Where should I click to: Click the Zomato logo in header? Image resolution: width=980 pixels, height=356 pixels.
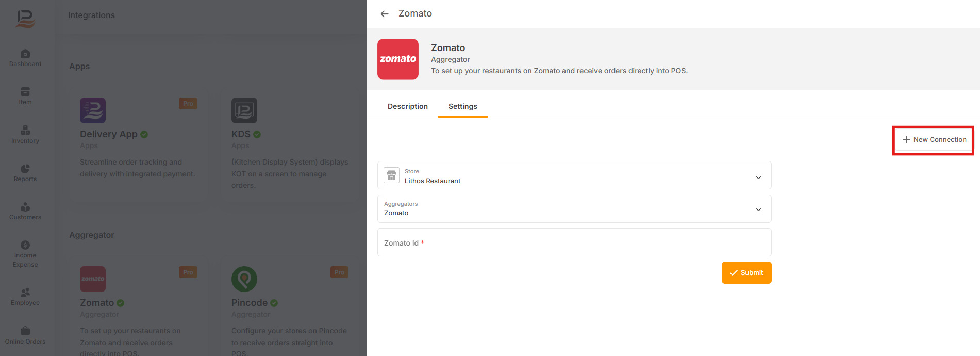[x=397, y=59]
